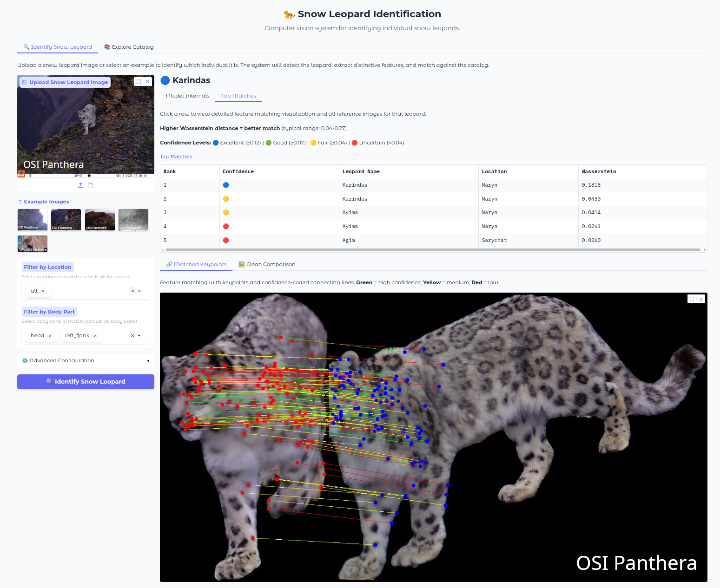
Task: Click the image icon in Upload Snow Leopard Image
Action: (x=24, y=82)
